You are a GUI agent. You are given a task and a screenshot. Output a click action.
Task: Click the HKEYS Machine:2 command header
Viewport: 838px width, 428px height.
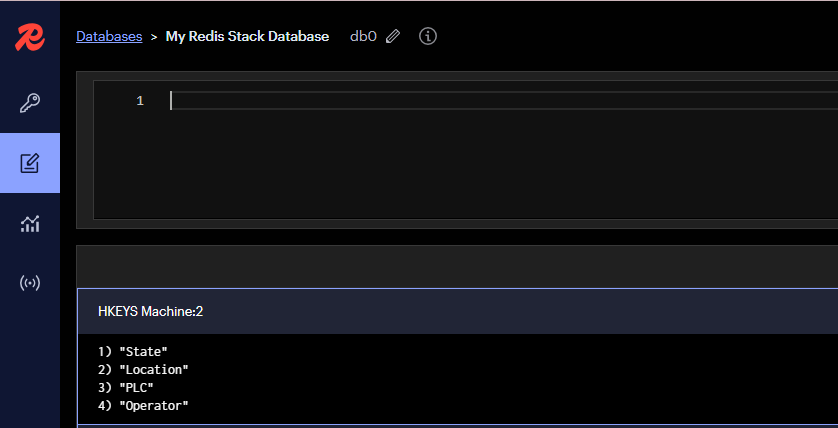pos(457,312)
